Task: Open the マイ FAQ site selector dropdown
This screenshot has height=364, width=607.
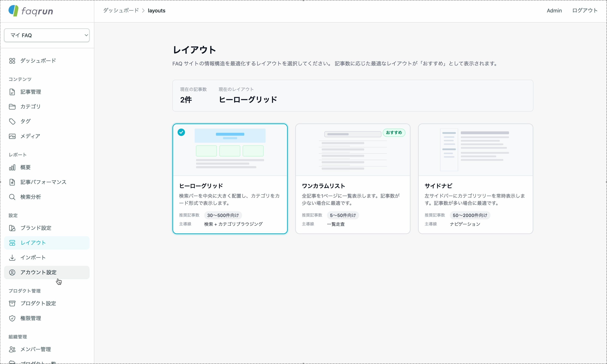Action: 47,35
